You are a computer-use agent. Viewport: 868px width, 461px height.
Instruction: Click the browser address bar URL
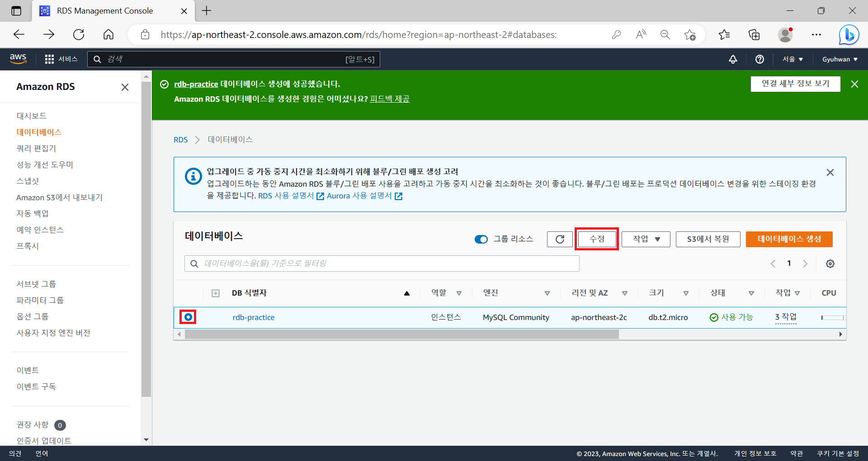point(359,34)
